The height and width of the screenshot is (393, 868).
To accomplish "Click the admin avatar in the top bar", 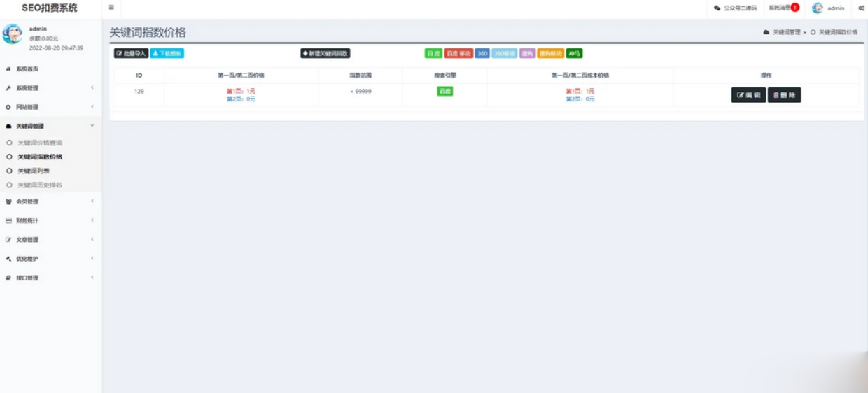I will (817, 8).
